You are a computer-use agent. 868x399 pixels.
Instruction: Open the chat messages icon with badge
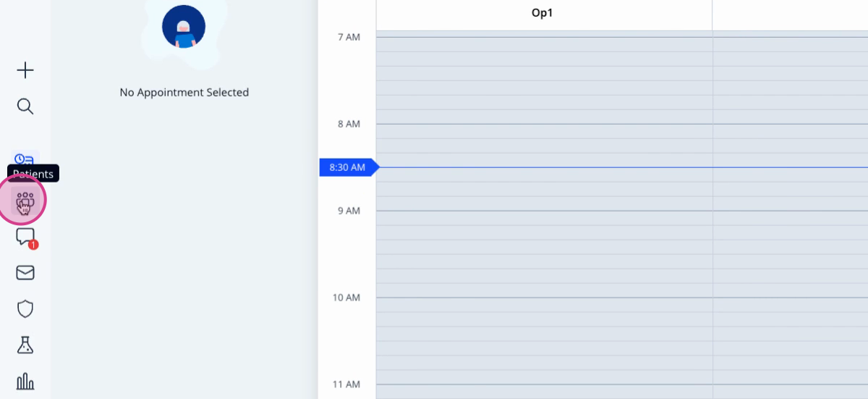(25, 237)
